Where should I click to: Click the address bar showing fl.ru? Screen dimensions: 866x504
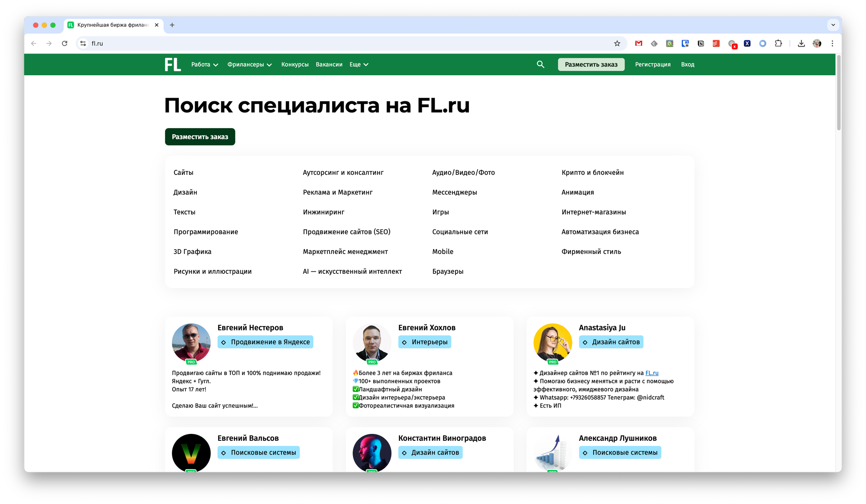point(346,43)
